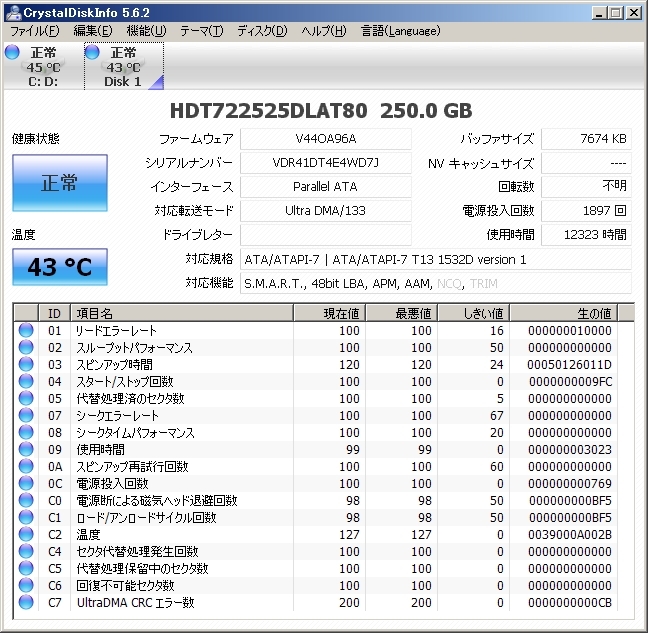648x633 pixels.
Task: Open the ファイル(F) menu
Action: click(33, 31)
